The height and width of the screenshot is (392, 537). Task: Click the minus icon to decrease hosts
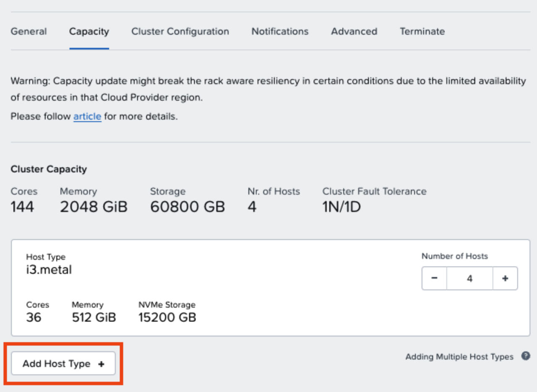[x=433, y=278]
